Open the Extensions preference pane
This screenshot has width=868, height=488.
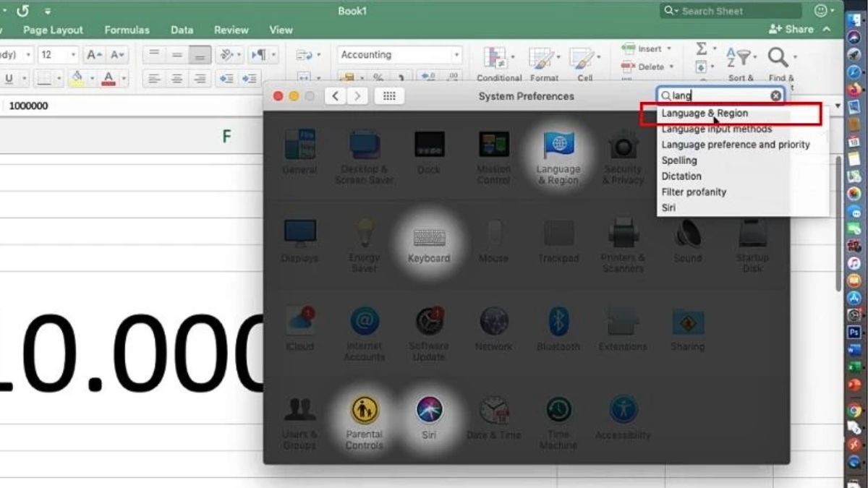tap(623, 330)
